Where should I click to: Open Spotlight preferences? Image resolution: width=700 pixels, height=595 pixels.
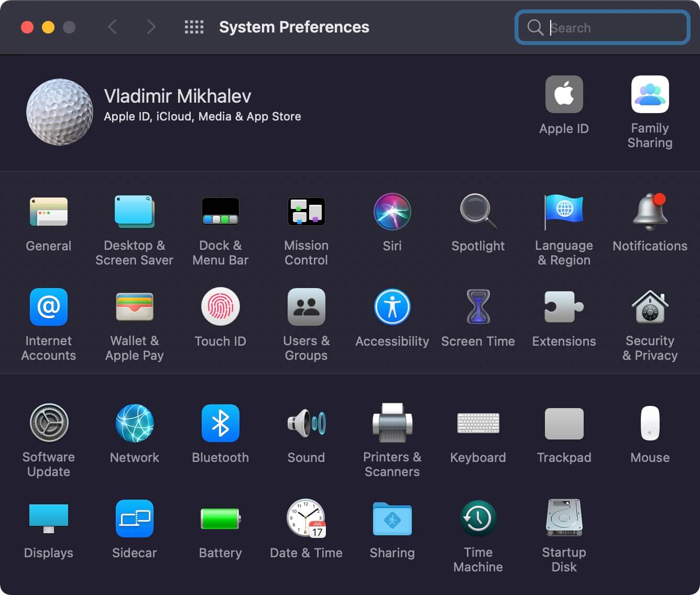[478, 212]
